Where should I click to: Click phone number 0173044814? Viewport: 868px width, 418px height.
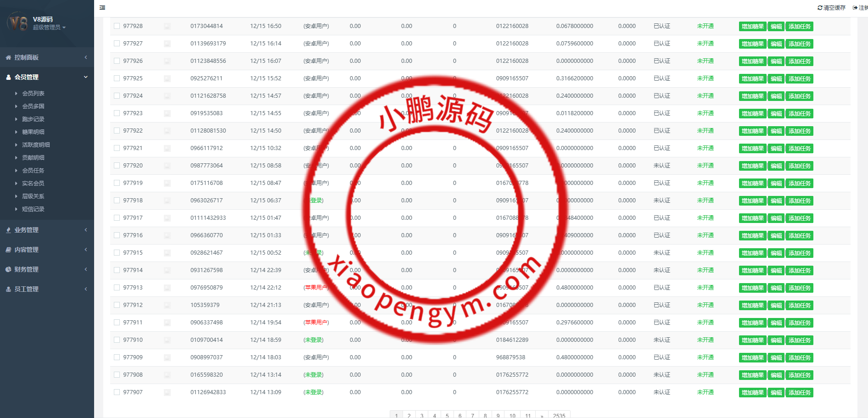pyautogui.click(x=207, y=26)
